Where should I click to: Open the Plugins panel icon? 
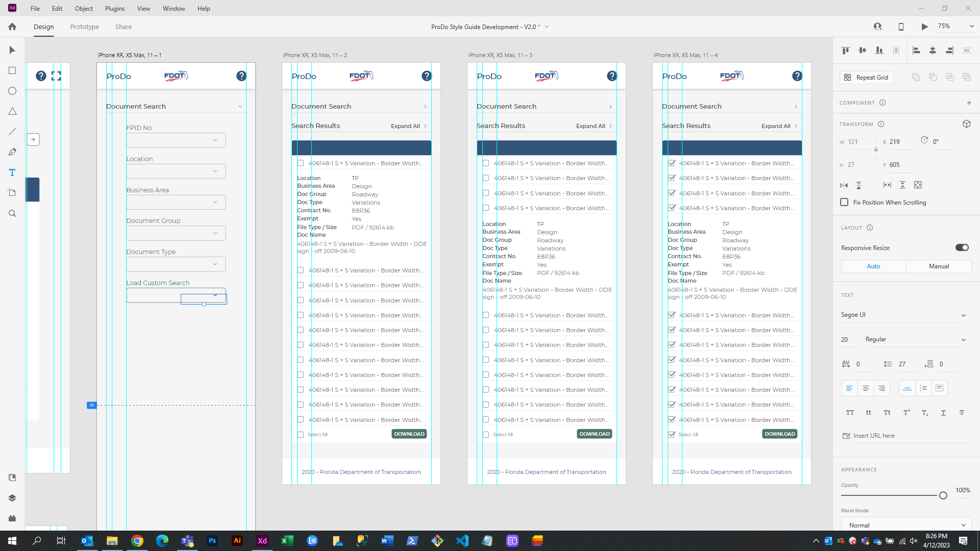12,518
